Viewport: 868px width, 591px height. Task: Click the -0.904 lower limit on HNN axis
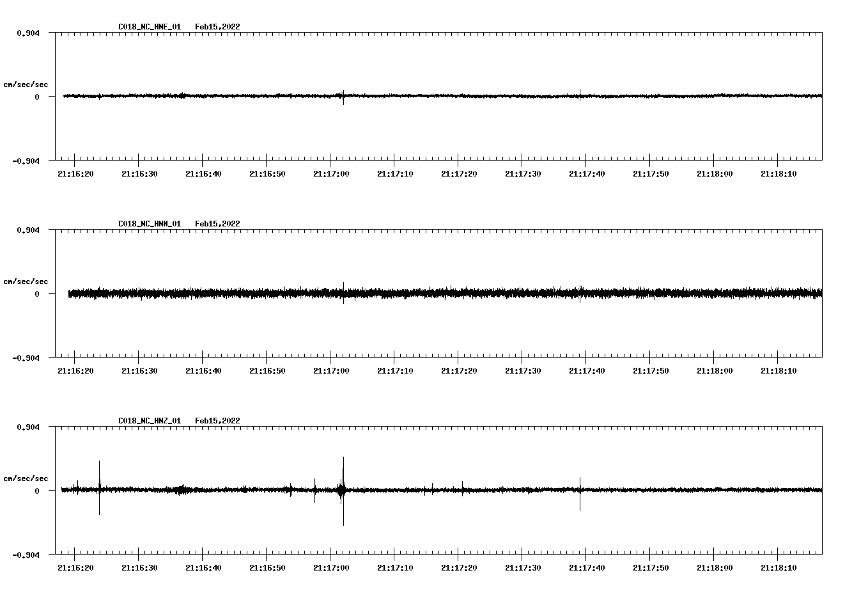pyautogui.click(x=26, y=358)
